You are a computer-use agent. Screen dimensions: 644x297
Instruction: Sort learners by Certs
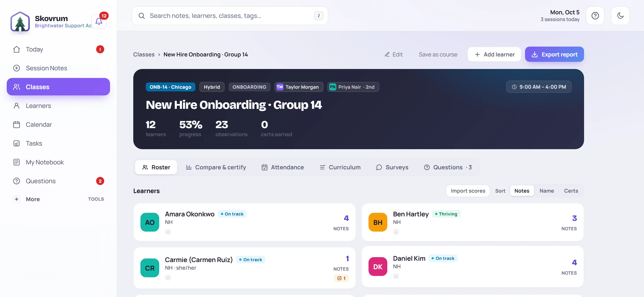(x=571, y=191)
